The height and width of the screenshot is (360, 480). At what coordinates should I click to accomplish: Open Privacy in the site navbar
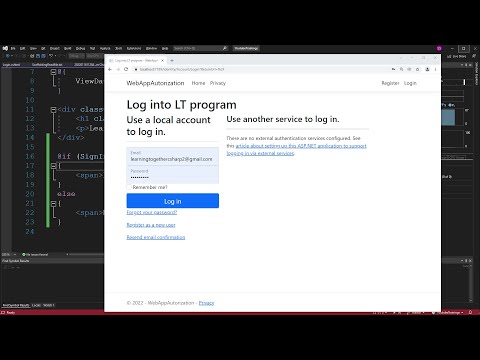point(218,83)
